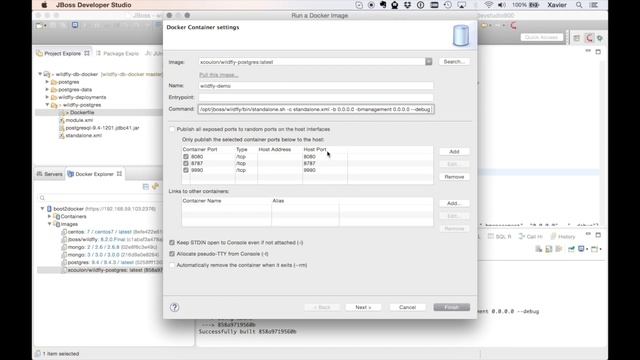Click Clear Console icon in console toolbar
Image resolution: width=640 pixels, height=360 pixels.
[539, 249]
